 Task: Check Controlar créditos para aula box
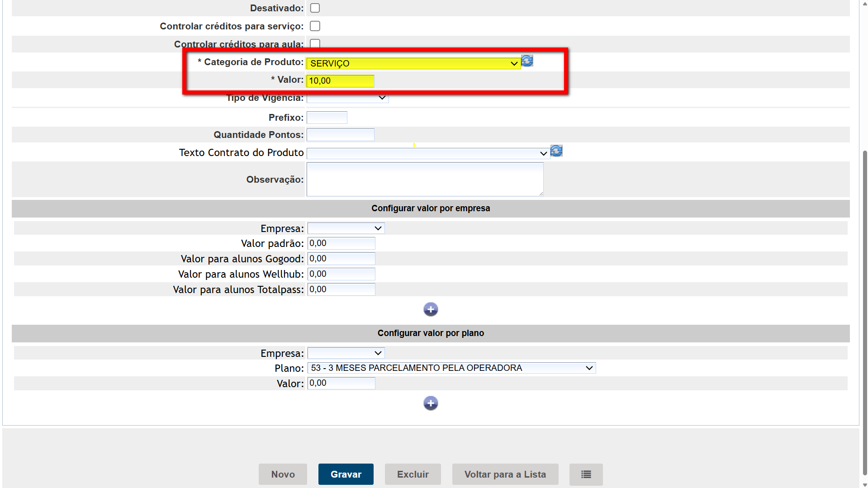click(x=315, y=43)
